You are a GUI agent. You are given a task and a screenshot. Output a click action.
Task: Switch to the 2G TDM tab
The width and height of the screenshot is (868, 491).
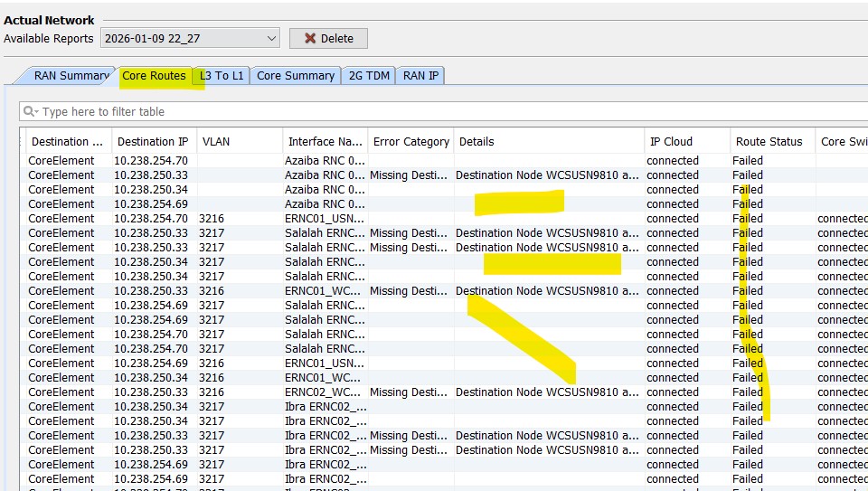coord(369,76)
